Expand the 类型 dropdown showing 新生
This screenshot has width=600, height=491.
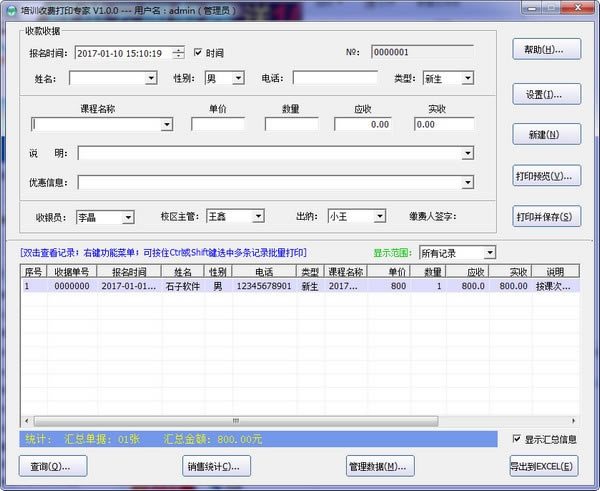click(467, 78)
